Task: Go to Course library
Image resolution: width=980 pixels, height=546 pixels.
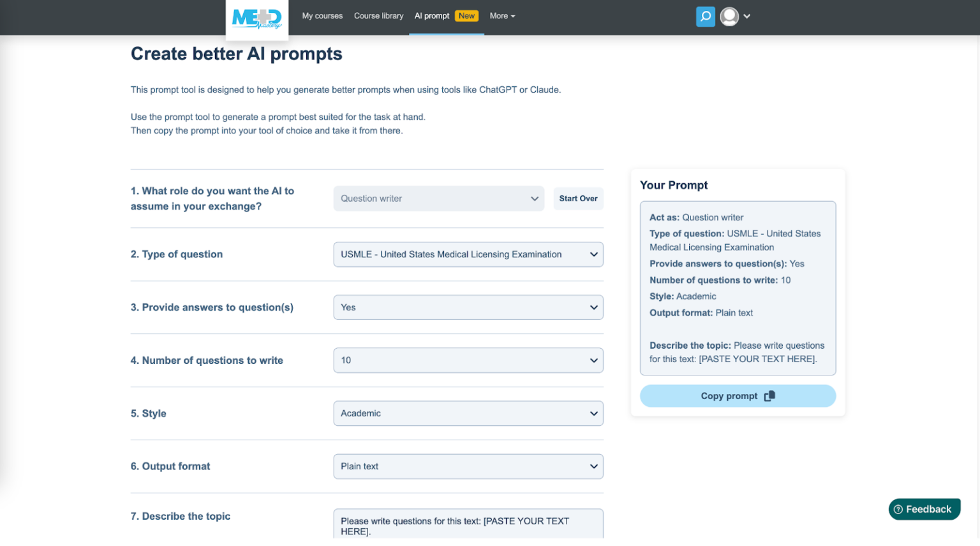Action: click(x=378, y=16)
